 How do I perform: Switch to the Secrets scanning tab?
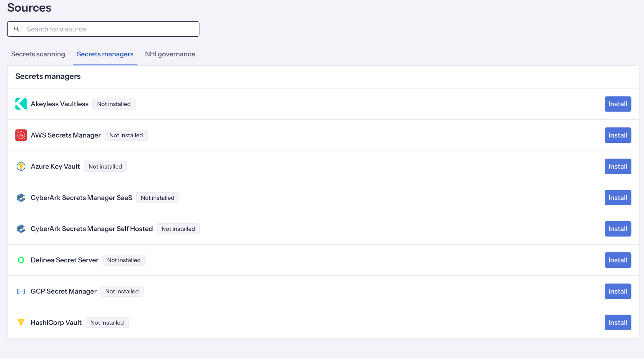(38, 54)
